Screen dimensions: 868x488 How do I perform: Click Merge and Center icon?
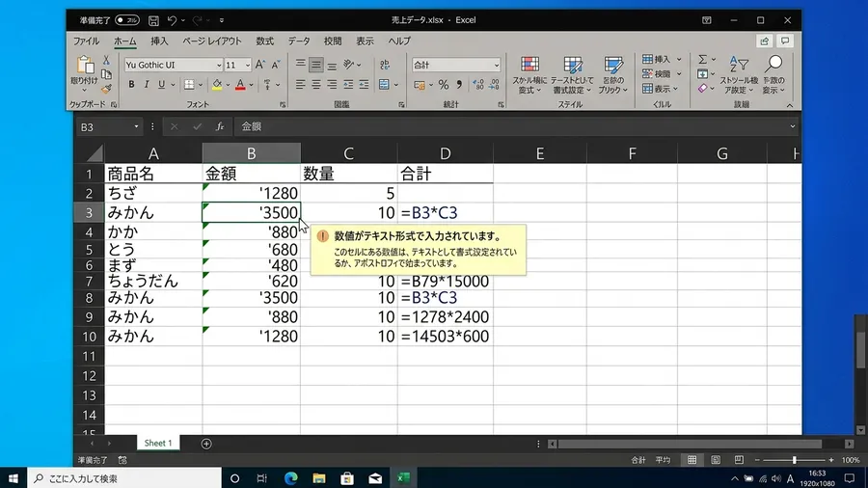[x=384, y=85]
